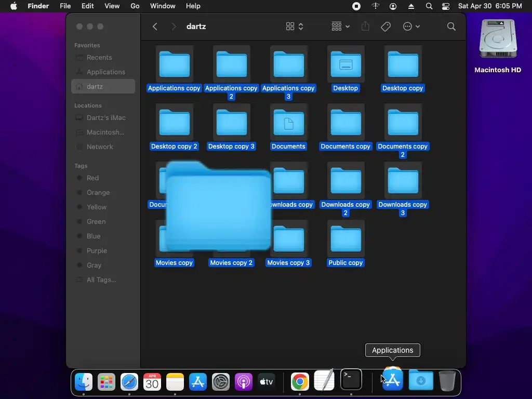Open the Trash in the Dock
532x399 pixels.
[447, 381]
